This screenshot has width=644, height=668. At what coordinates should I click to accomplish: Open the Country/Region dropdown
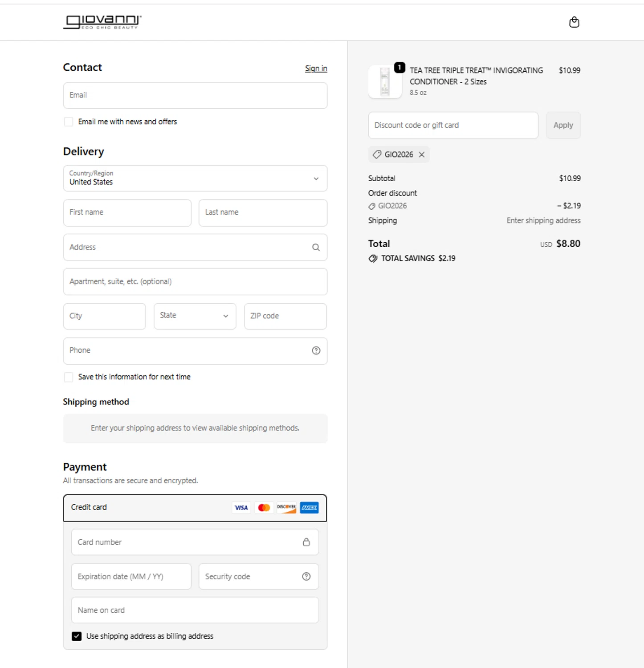(195, 178)
